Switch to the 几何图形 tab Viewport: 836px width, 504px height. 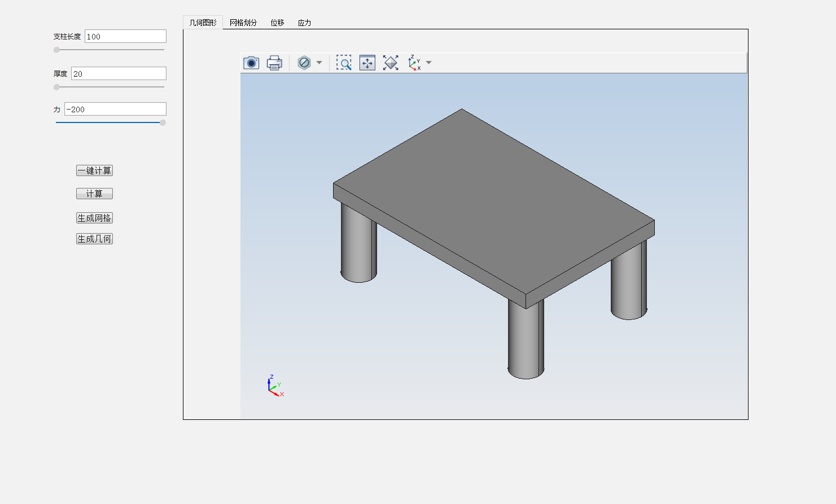coord(203,23)
